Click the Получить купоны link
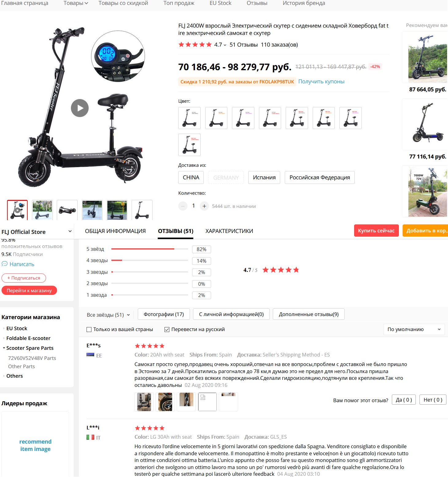 [x=321, y=82]
